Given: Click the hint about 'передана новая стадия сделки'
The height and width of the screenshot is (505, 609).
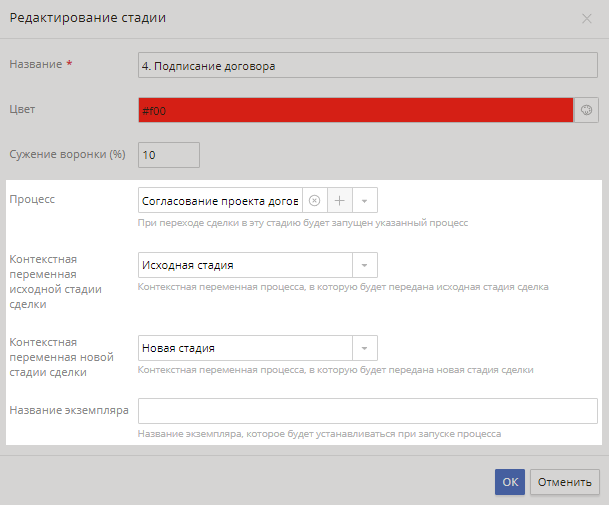Looking at the screenshot, I should (336, 370).
